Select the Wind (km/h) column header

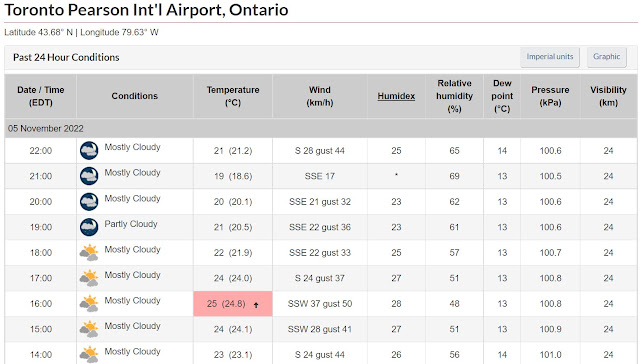[320, 96]
